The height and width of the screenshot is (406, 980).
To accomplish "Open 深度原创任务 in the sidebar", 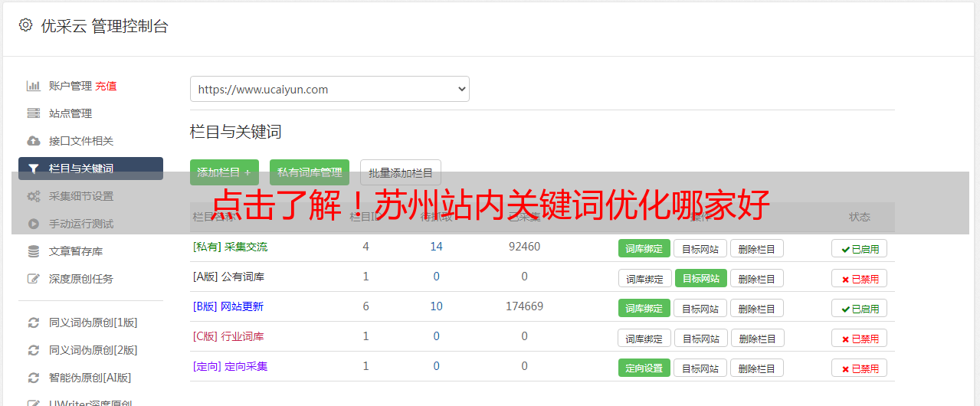I will [x=81, y=279].
